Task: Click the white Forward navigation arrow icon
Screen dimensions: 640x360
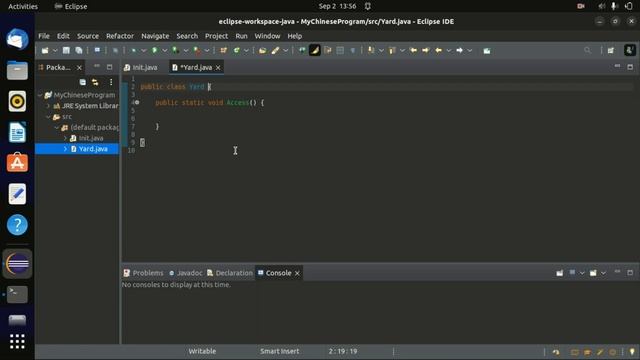Action: tap(460, 51)
